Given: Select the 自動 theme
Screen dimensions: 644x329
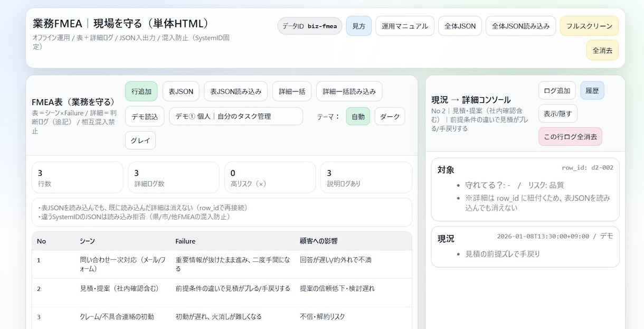Looking at the screenshot, I should coord(358,116).
